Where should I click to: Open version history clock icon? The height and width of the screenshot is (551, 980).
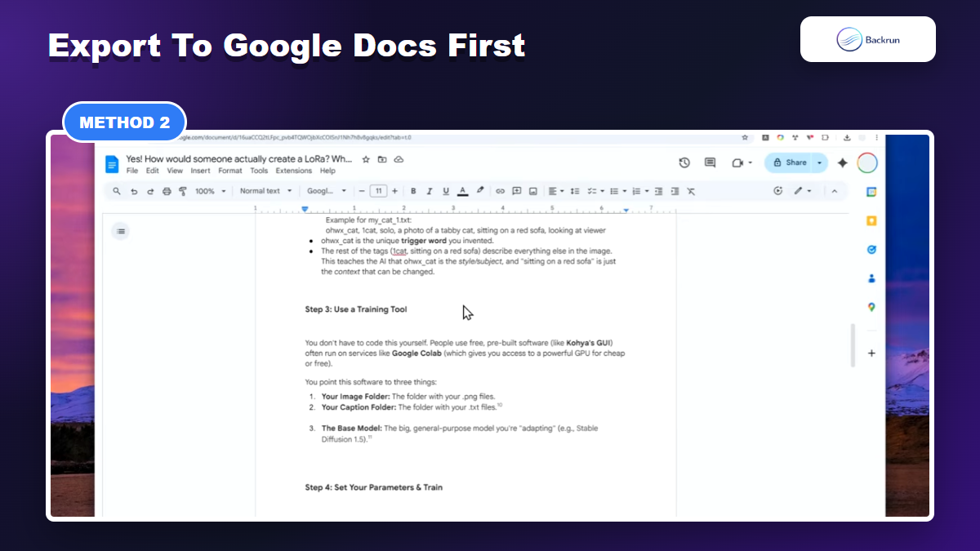click(x=684, y=162)
